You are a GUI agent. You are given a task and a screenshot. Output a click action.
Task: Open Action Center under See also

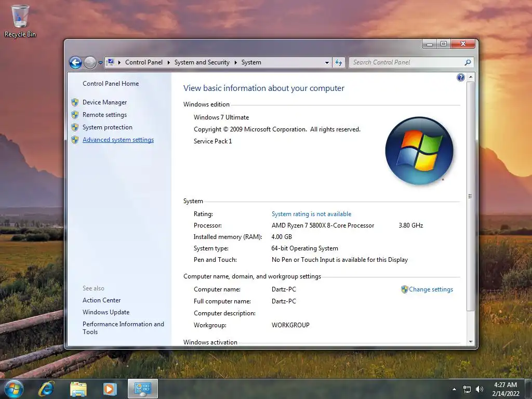pos(101,300)
